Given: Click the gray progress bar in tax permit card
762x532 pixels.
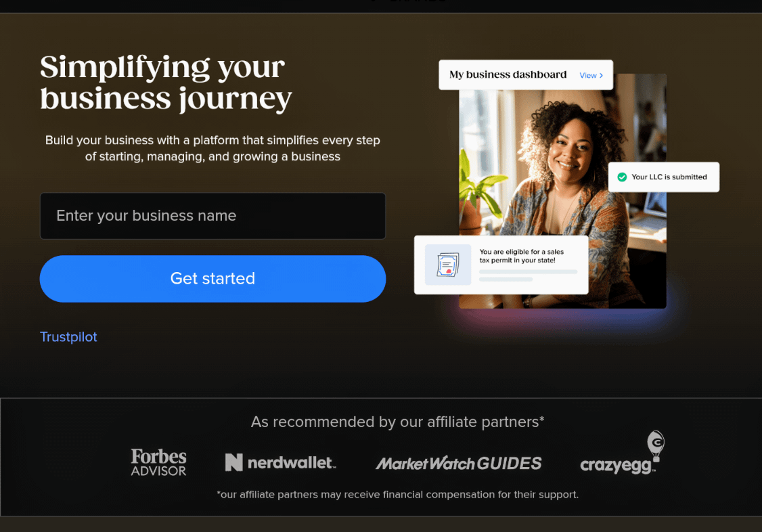Looking at the screenshot, I should [529, 271].
